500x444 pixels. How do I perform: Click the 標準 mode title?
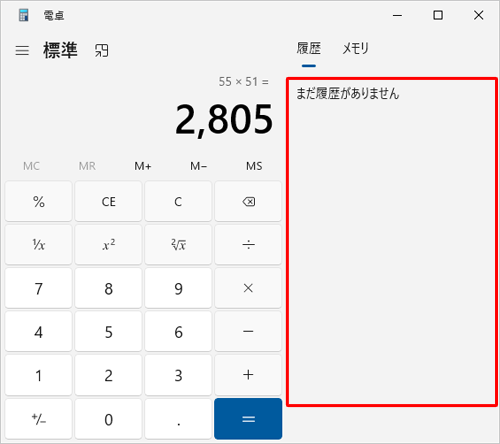coord(60,50)
